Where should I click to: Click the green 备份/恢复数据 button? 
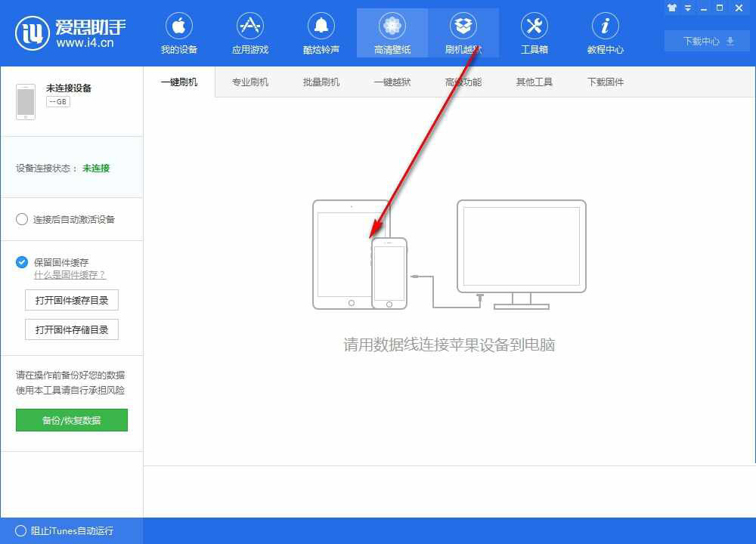tap(72, 420)
